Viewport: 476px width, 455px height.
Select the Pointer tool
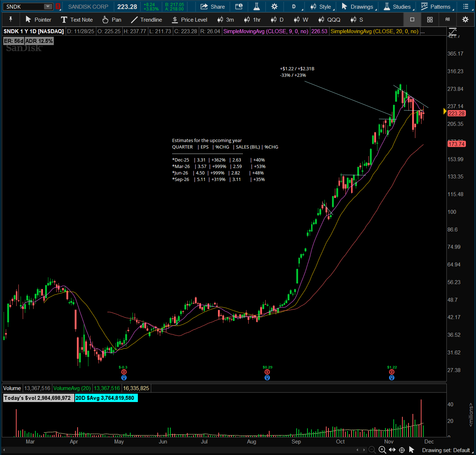(38, 19)
